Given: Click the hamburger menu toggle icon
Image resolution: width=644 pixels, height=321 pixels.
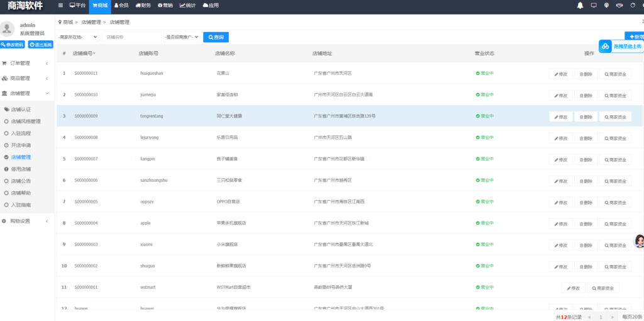Looking at the screenshot, I should coord(60,5).
